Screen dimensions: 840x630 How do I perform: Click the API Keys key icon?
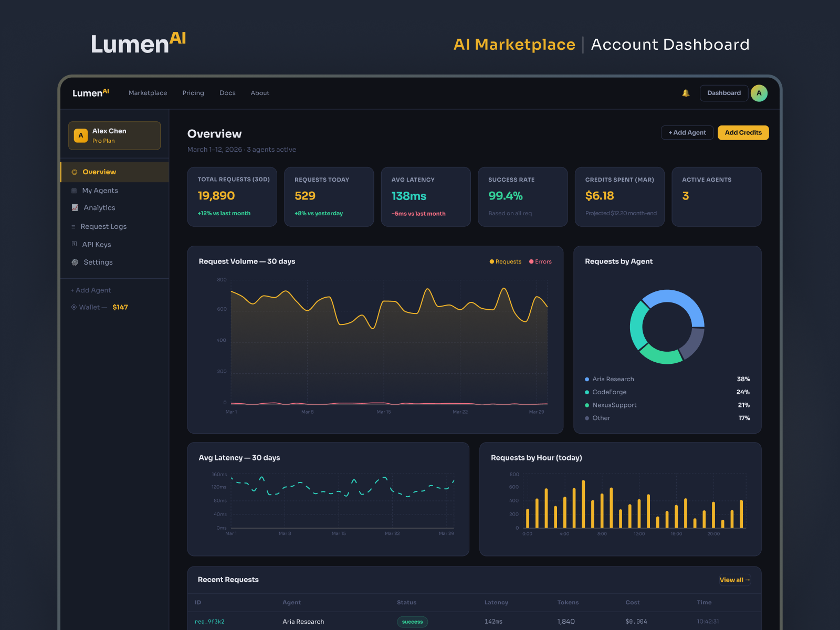(74, 244)
